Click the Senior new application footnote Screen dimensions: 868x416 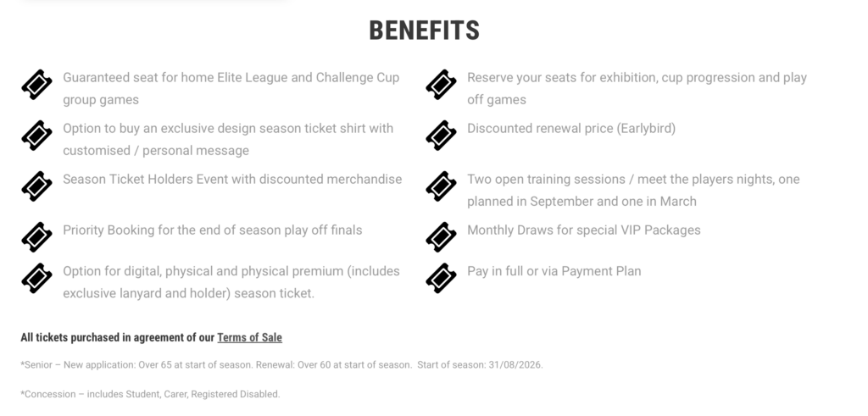[281, 365]
